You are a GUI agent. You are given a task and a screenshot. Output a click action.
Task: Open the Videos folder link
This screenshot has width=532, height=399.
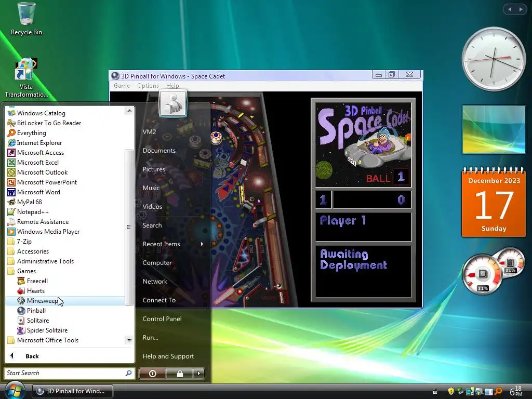click(x=152, y=206)
